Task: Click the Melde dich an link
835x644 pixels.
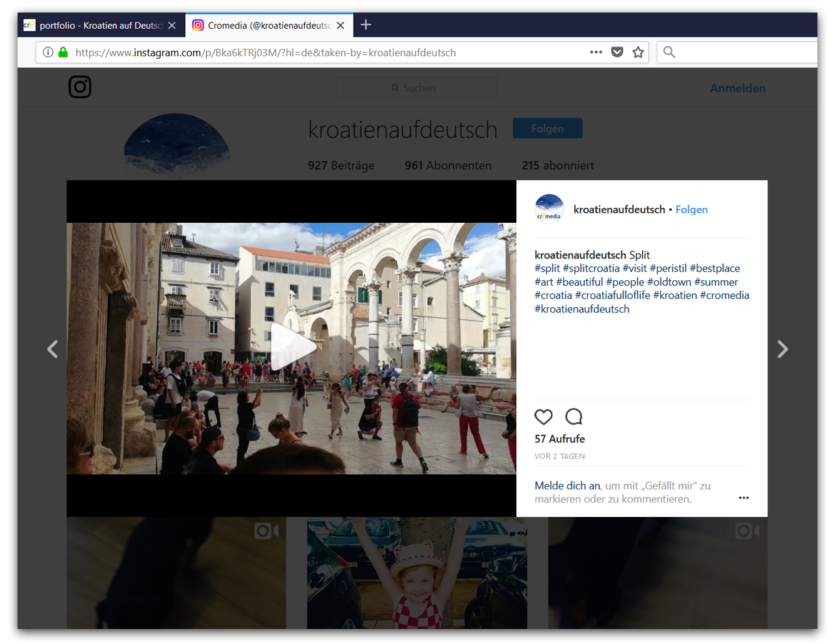Action: click(567, 486)
